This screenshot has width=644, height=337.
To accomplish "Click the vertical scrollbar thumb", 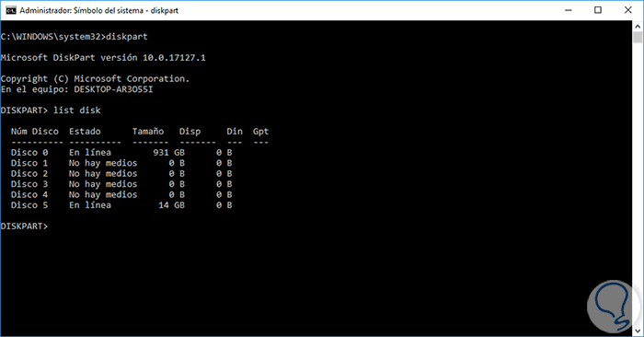I will [638, 38].
